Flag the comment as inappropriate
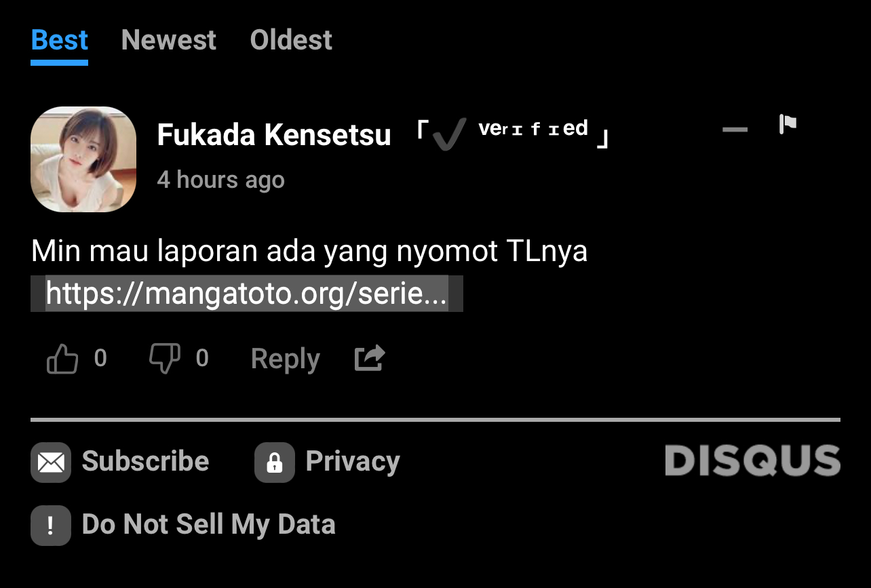The image size is (871, 588). coord(788,125)
